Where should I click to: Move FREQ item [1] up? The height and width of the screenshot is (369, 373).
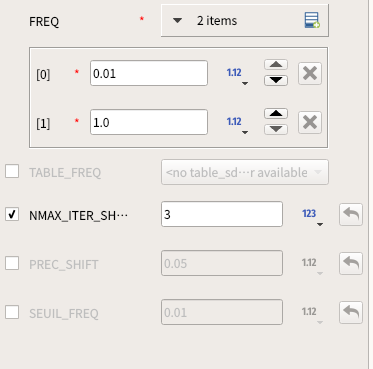(x=276, y=114)
